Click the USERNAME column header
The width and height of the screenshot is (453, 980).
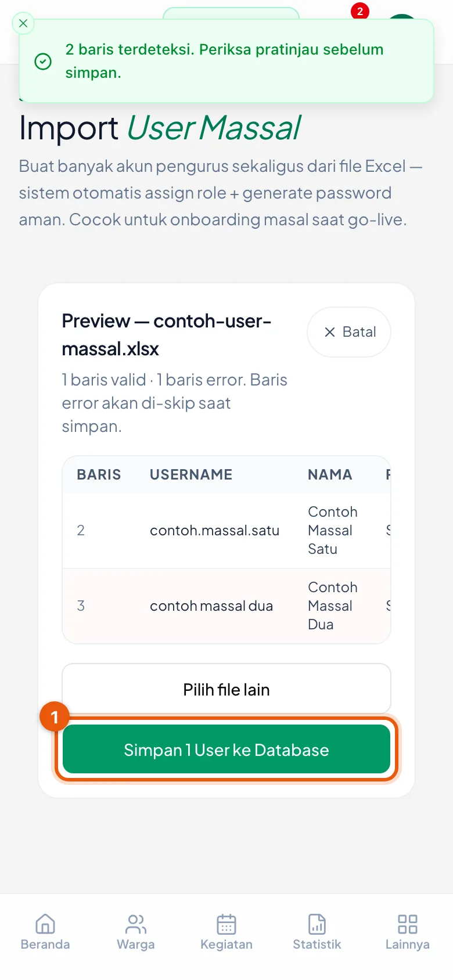coord(191,474)
